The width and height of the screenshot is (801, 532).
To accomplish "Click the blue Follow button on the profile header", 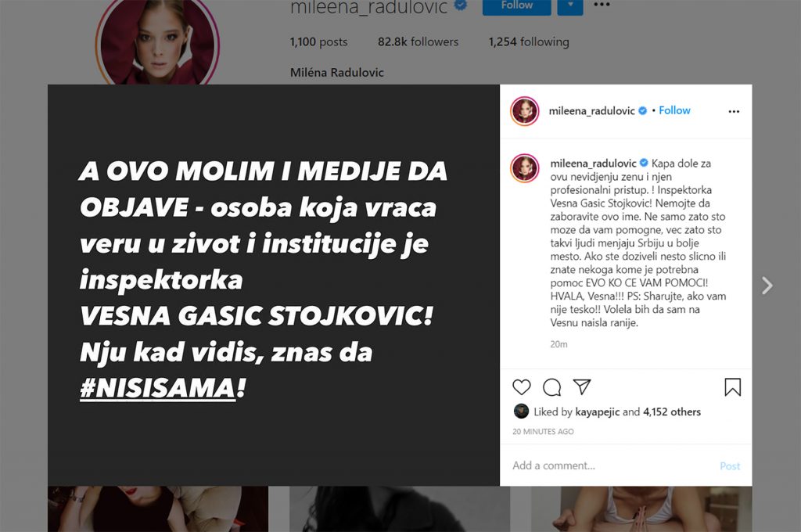I will tap(516, 5).
